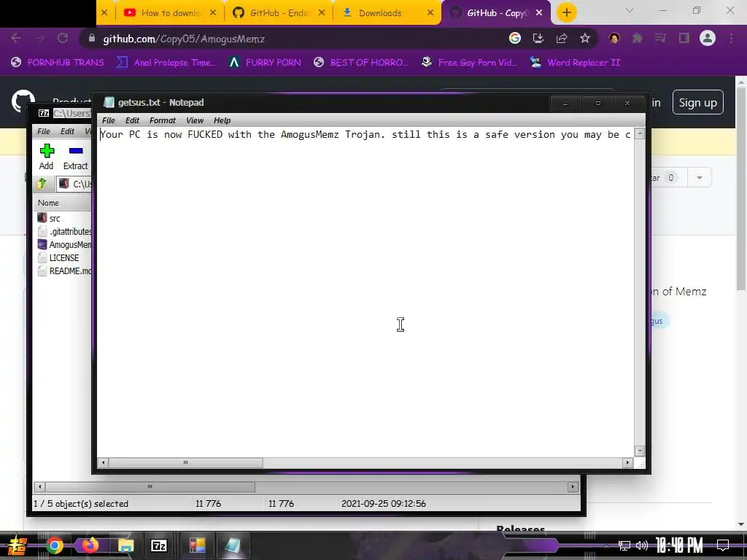Click Notepad vertical scroll down arrow
This screenshot has width=747, height=560.
pos(640,451)
